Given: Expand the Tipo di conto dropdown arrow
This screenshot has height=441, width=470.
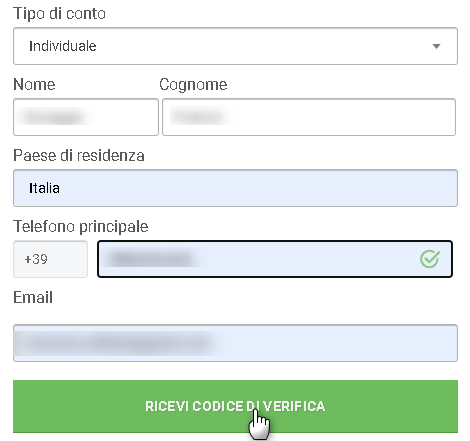Looking at the screenshot, I should [x=436, y=46].
